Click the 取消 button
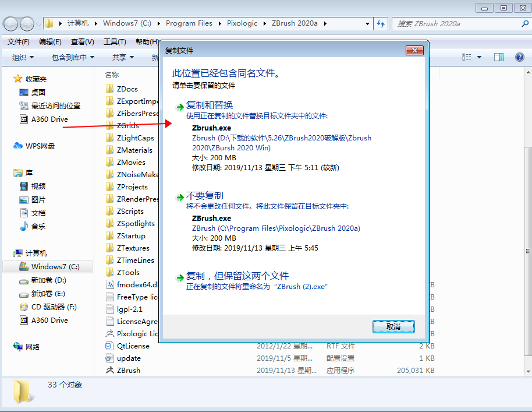The height and width of the screenshot is (412, 532). (393, 326)
